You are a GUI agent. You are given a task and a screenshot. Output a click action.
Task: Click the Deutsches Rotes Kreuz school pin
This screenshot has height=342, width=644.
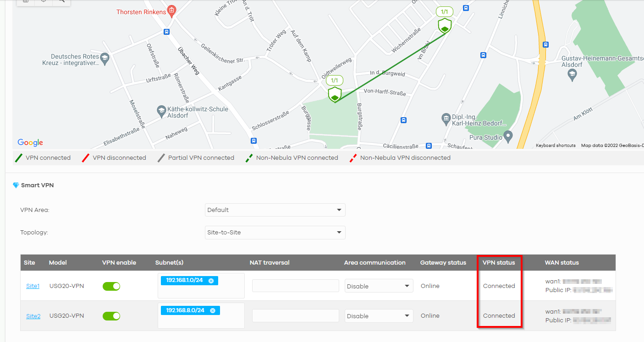(x=105, y=58)
